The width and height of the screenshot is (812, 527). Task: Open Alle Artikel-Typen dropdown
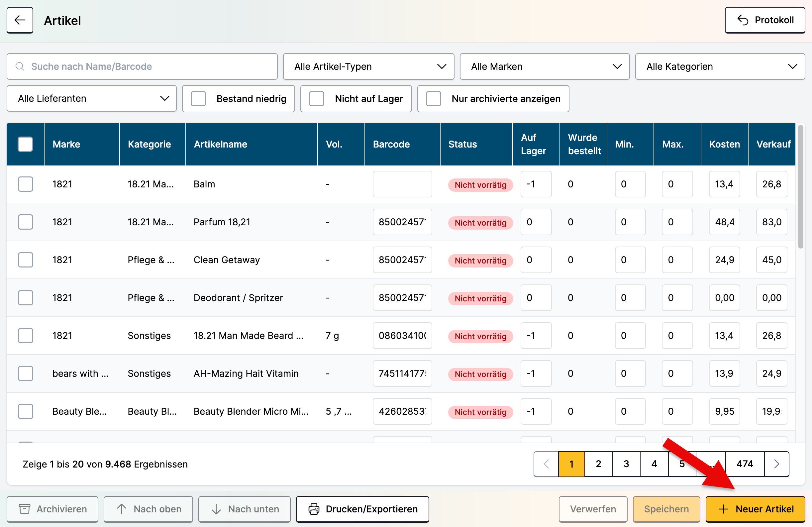click(368, 66)
